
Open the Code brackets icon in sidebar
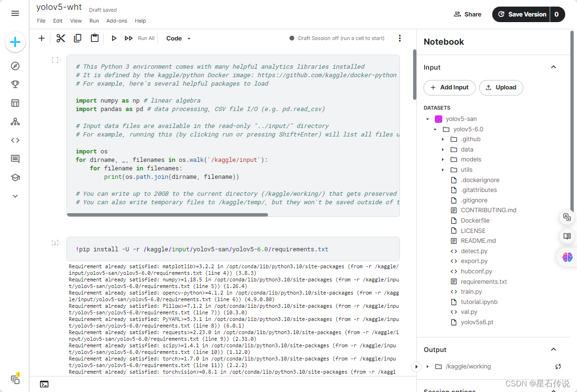[15, 140]
